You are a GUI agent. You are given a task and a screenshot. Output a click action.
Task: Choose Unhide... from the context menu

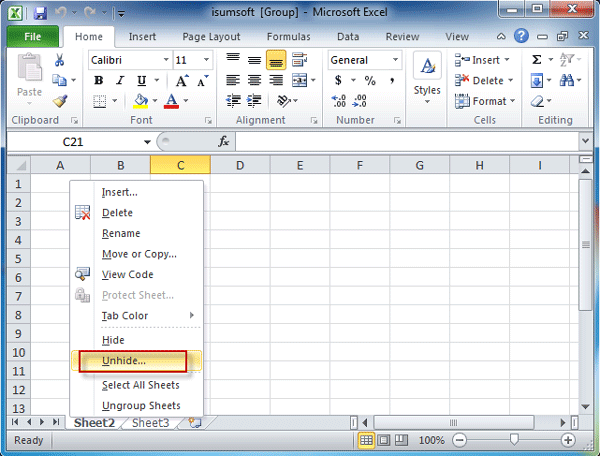pos(136,361)
